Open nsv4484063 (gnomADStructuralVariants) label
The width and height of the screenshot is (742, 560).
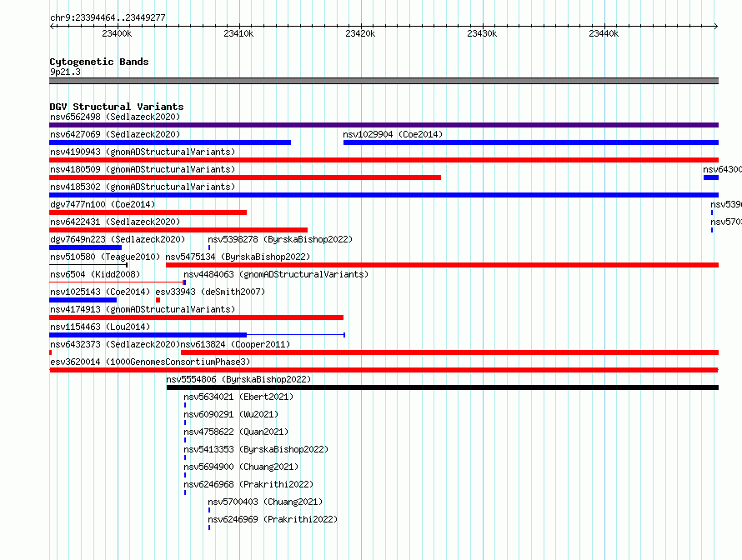[x=276, y=274]
